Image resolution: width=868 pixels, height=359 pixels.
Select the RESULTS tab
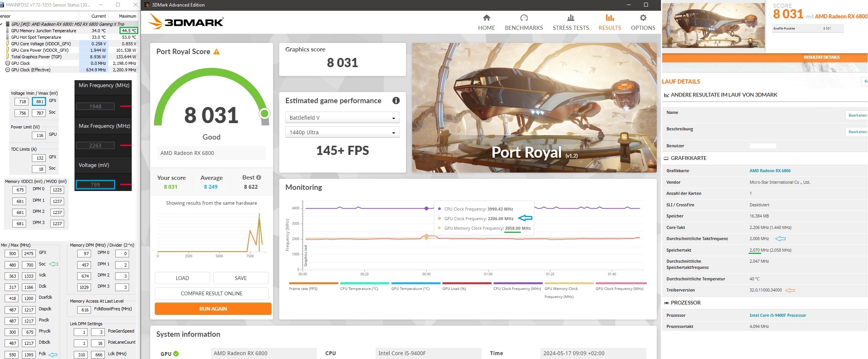(x=610, y=23)
